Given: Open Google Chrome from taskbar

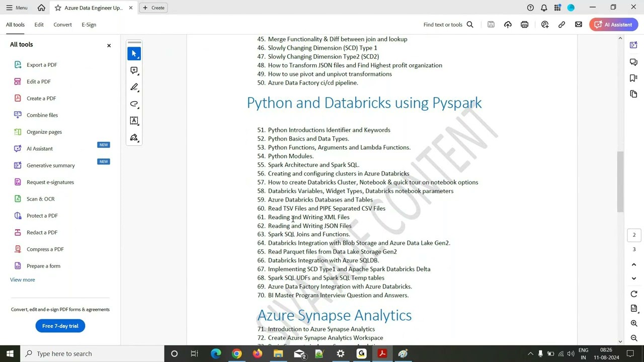Looking at the screenshot, I should click(x=236, y=353).
